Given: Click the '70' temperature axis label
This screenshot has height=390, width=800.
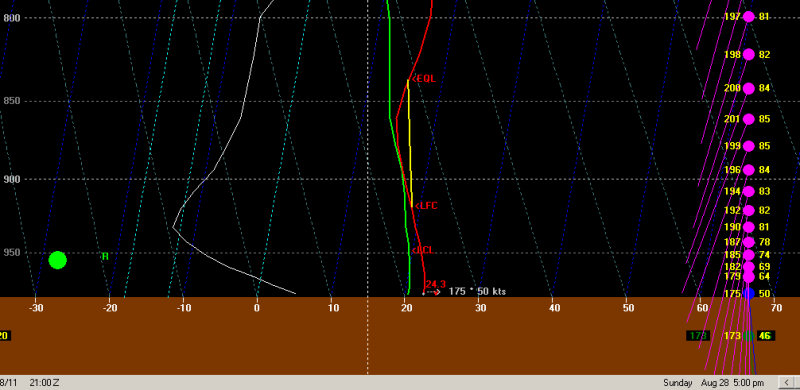Looking at the screenshot, I should point(776,308).
